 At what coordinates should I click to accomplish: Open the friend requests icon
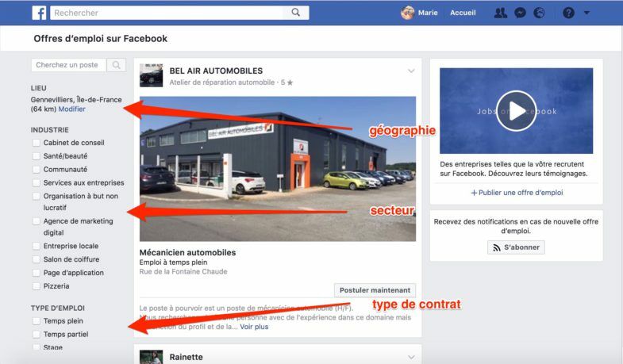(x=500, y=13)
